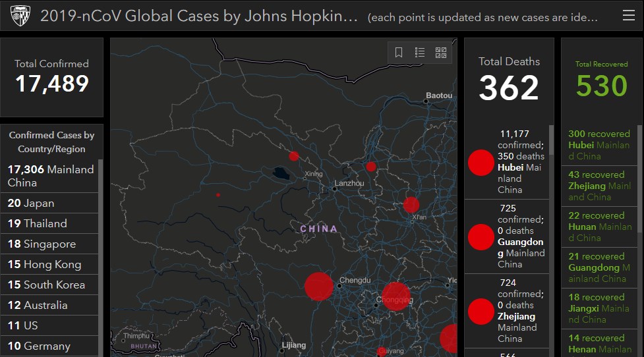Select the 18 Singapore row

pyautogui.click(x=49, y=244)
